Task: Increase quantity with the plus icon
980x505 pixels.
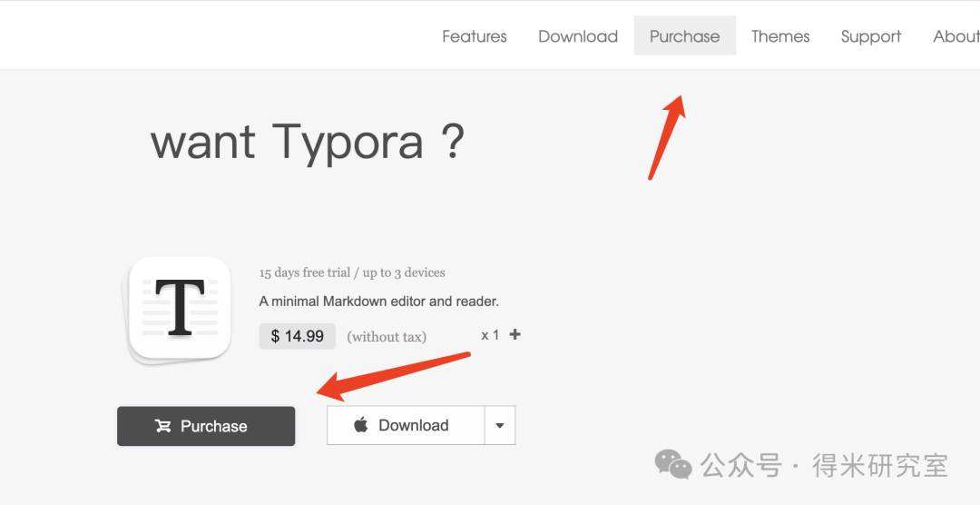Action: (515, 334)
